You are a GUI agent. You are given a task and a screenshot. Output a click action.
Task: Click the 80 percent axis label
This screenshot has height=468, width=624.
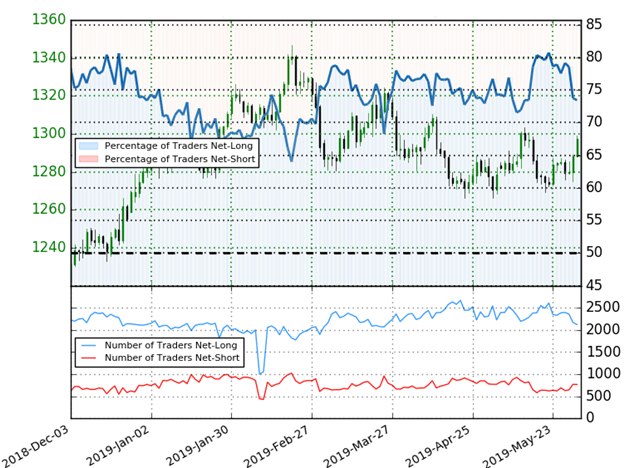[x=594, y=57]
